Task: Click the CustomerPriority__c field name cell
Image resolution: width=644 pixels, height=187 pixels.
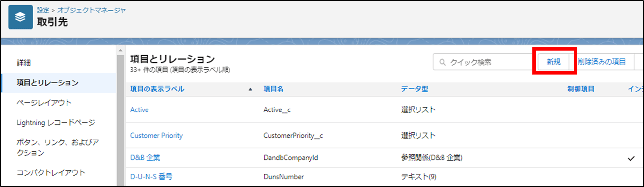Action: pos(293,136)
